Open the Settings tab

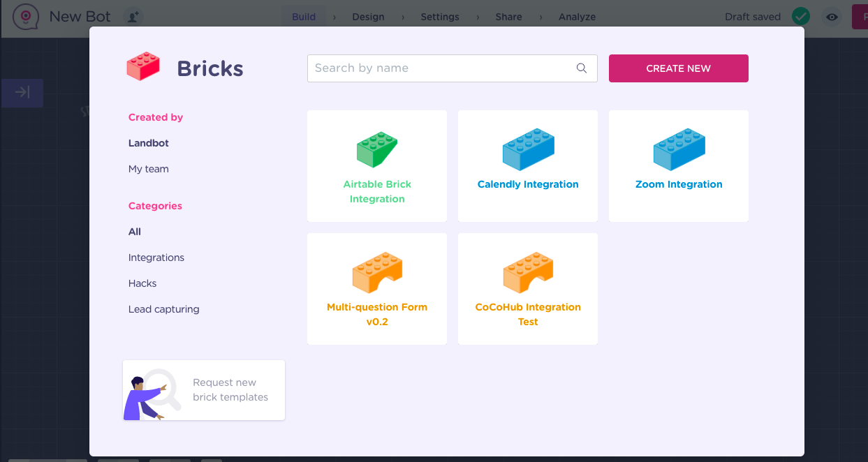coord(440,17)
